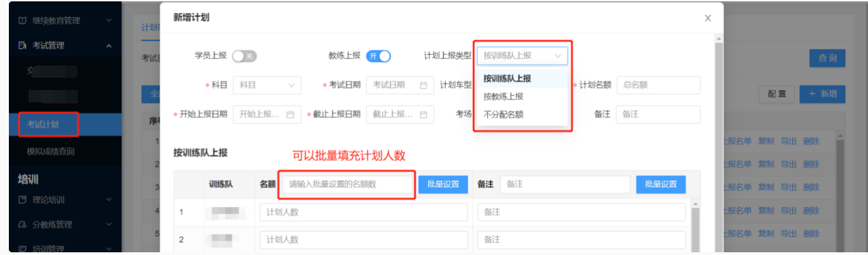Click the 按训练队上报 section heading

[x=200, y=153]
